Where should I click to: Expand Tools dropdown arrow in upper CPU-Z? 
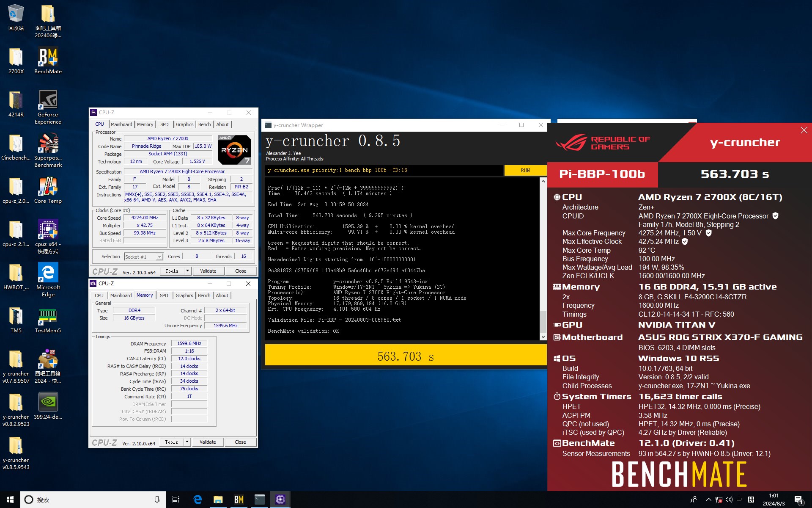[187, 271]
